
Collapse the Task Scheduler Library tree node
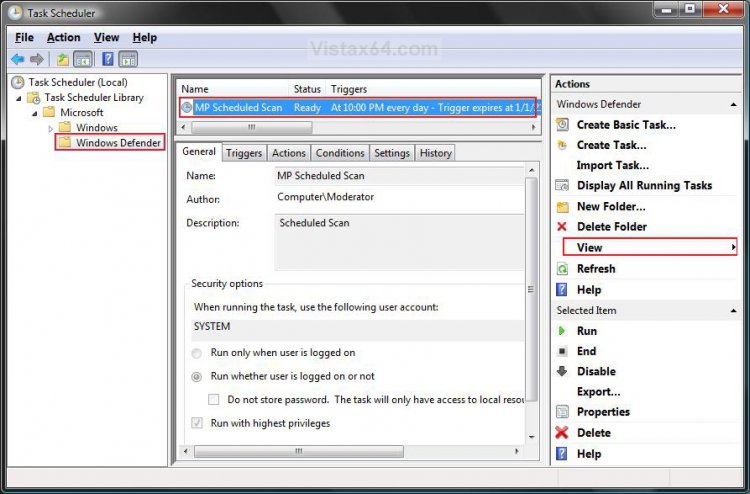coord(19,99)
